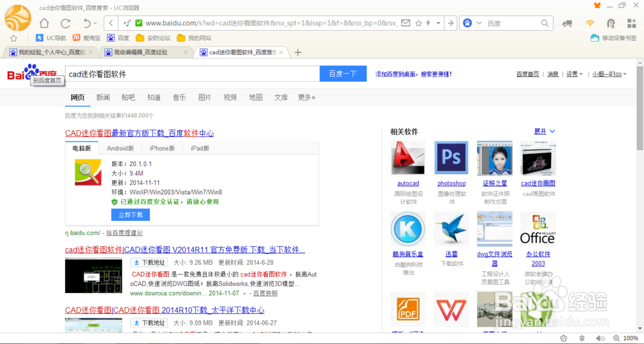The image size is (644, 344).
Task: Click the photoshop software icon
Action: click(451, 158)
